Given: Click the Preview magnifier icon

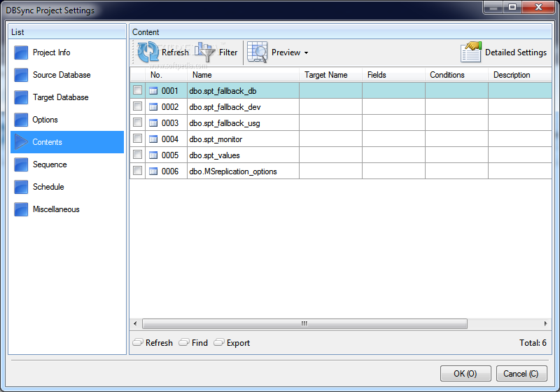Looking at the screenshot, I should coord(257,52).
